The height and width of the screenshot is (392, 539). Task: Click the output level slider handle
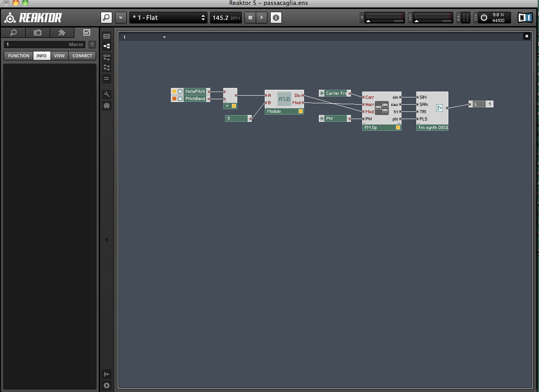(x=416, y=21)
